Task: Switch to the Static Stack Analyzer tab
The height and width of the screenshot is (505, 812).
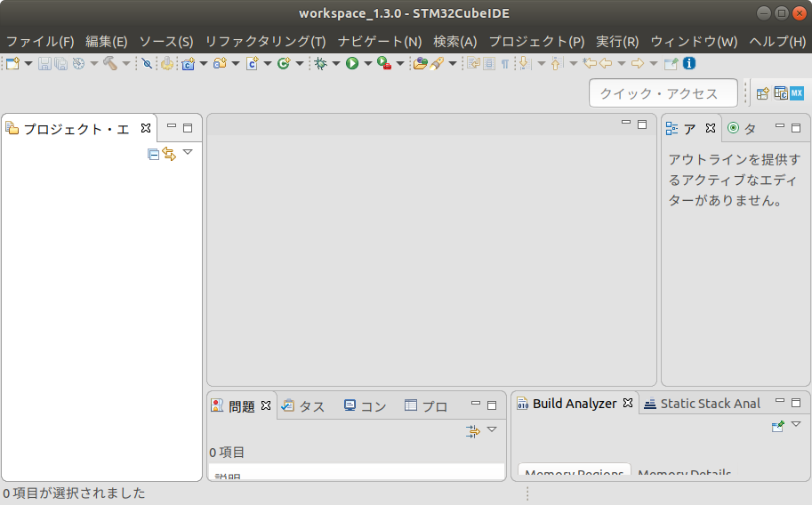Action: 703,404
